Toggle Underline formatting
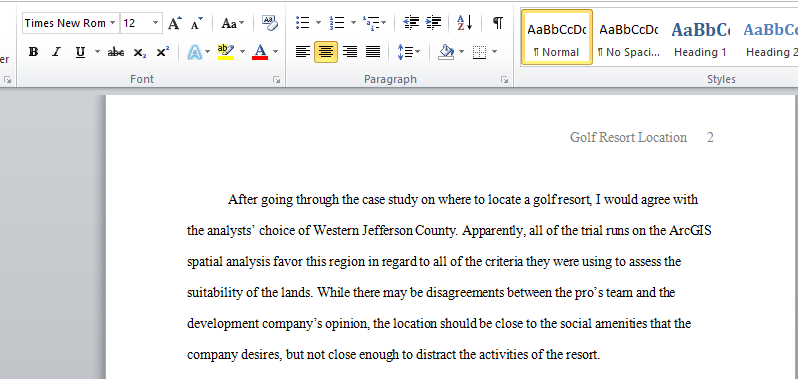This screenshot has height=379, width=798. coord(80,52)
